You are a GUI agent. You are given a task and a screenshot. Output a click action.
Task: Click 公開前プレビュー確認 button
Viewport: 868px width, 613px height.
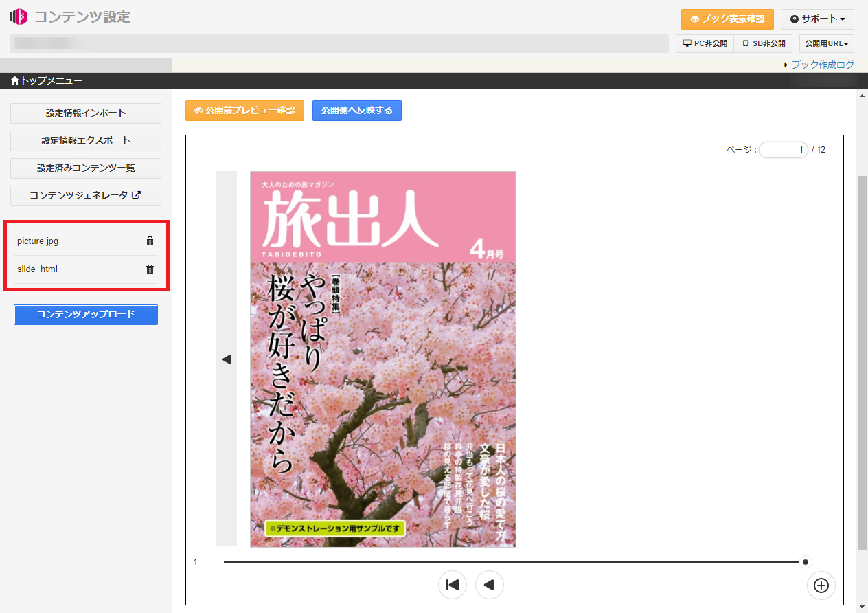pos(244,111)
